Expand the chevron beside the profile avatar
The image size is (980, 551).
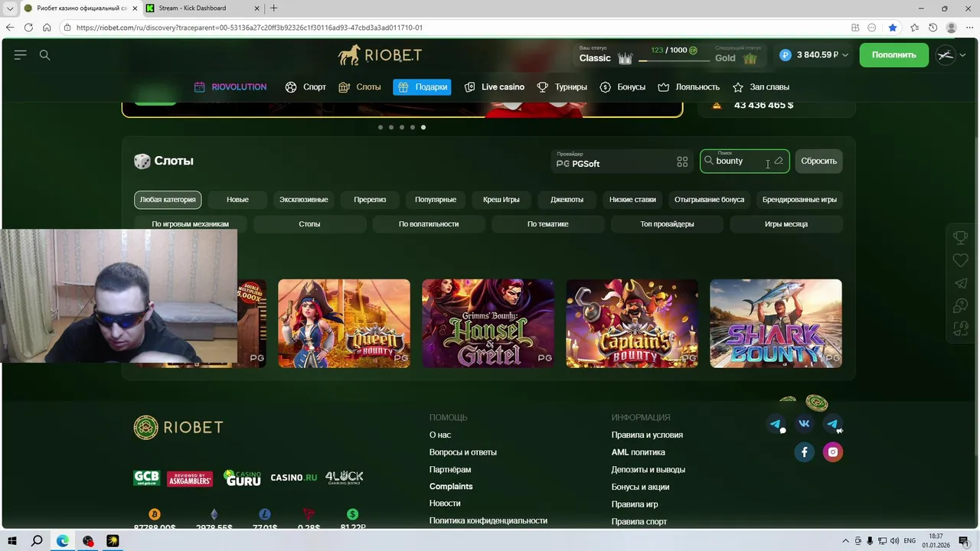pos(963,55)
